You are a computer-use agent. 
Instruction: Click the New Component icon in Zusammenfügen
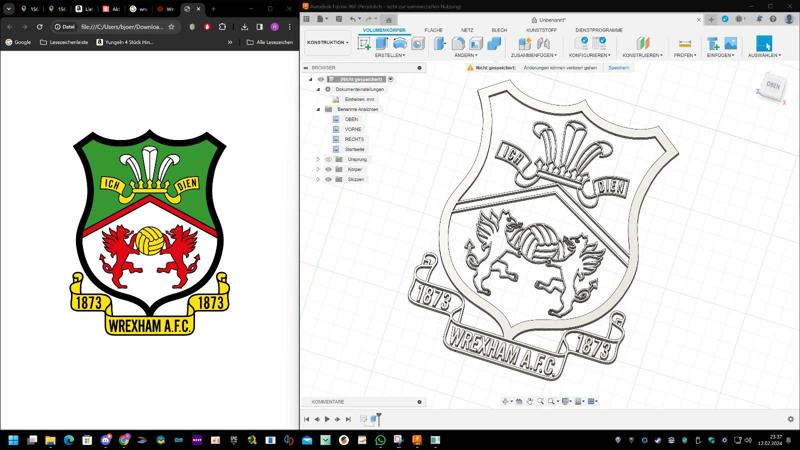click(524, 44)
